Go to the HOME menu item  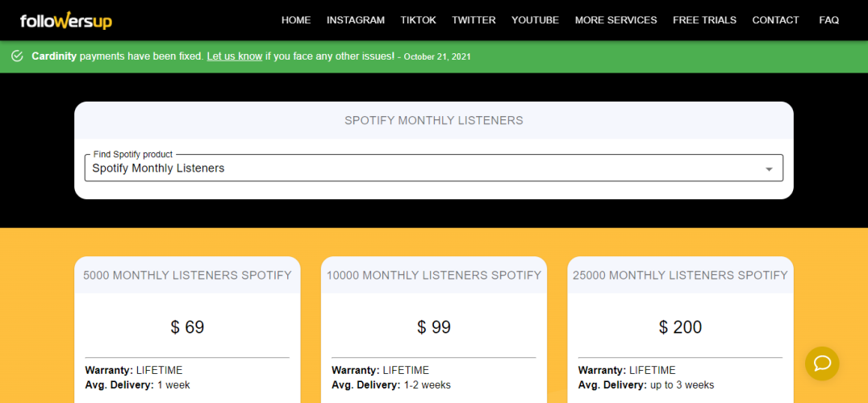click(296, 20)
